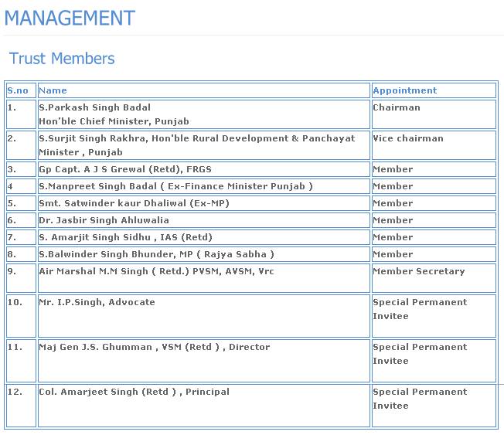The height and width of the screenshot is (435, 504).
Task: Click the Member Secretary appointment cell
Action: coord(418,272)
